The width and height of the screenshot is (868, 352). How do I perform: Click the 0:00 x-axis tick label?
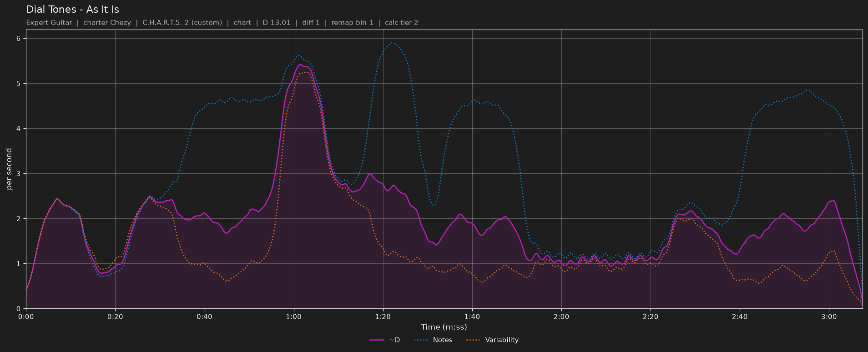(26, 317)
